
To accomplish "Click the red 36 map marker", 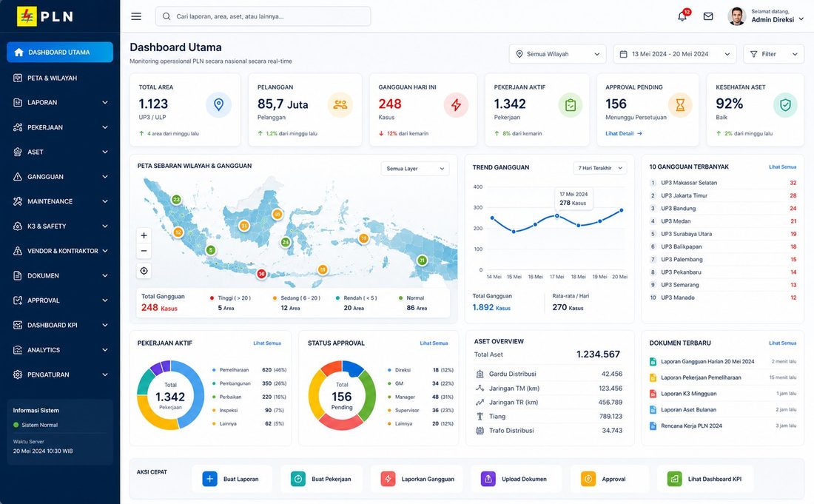I will click(262, 274).
